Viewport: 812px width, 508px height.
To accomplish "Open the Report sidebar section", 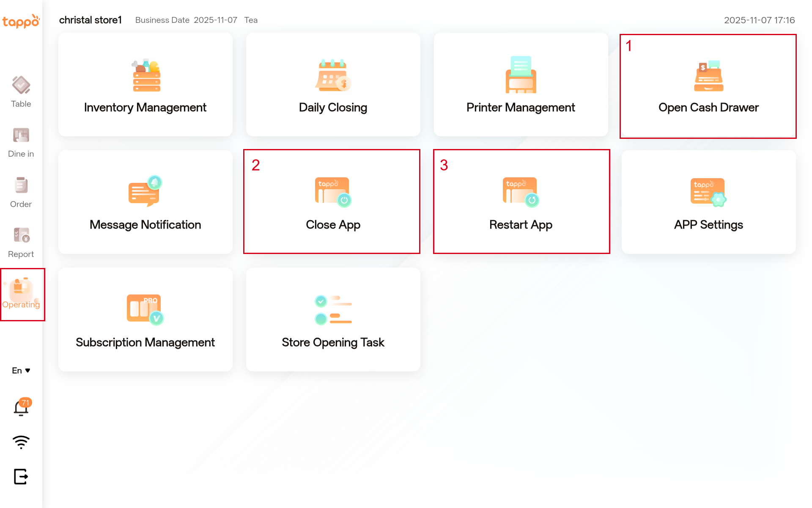I will click(21, 243).
